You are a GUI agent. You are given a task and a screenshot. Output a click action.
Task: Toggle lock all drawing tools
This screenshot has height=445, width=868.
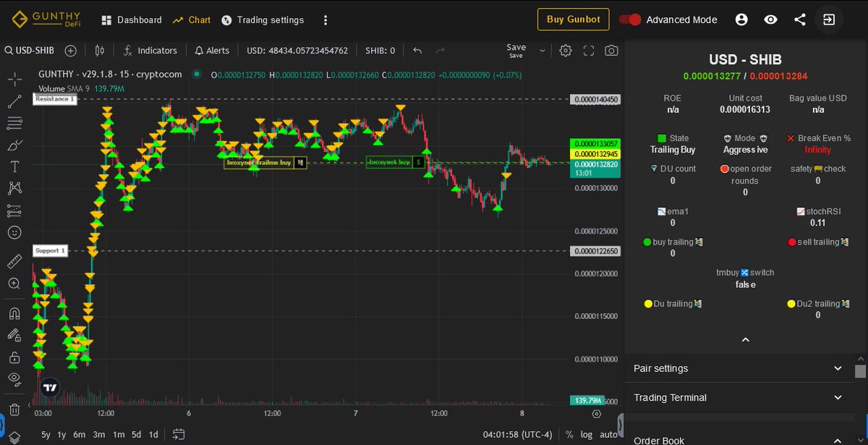pyautogui.click(x=14, y=357)
